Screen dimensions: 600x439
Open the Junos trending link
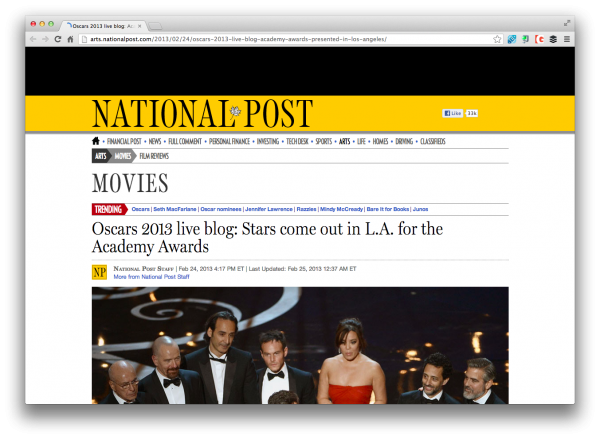pyautogui.click(x=421, y=209)
